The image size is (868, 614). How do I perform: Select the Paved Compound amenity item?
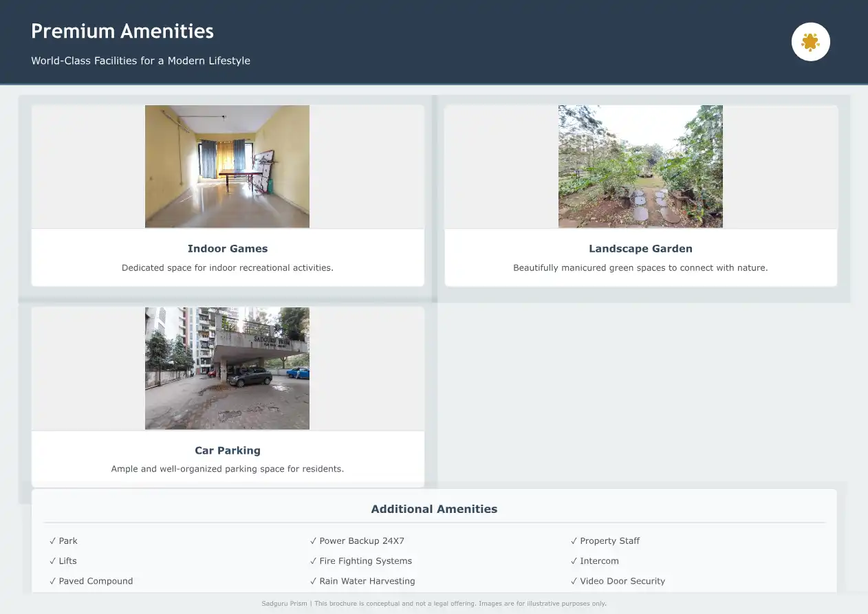95,581
